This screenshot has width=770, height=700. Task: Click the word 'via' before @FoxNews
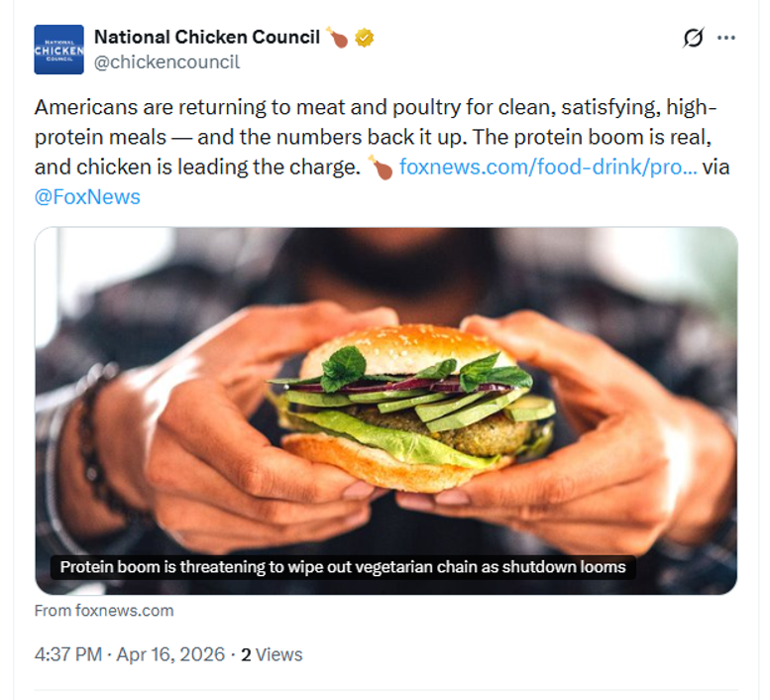pyautogui.click(x=715, y=167)
